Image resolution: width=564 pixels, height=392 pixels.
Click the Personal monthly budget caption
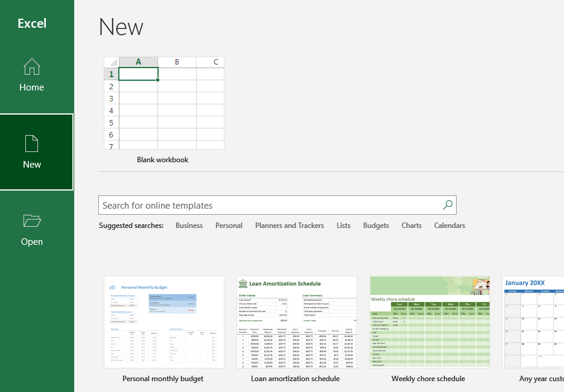(x=163, y=379)
